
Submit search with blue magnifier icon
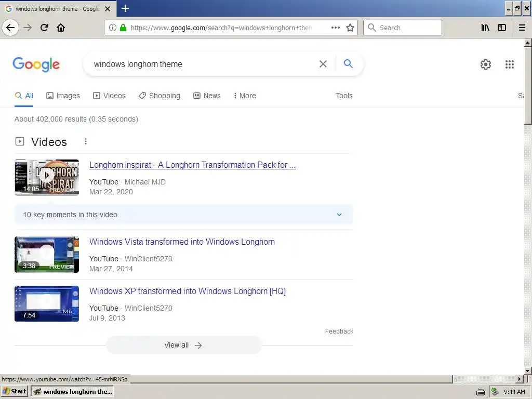pyautogui.click(x=348, y=63)
